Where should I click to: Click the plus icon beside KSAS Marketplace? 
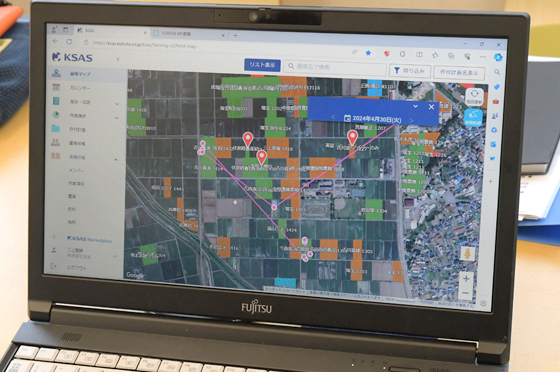(x=54, y=236)
